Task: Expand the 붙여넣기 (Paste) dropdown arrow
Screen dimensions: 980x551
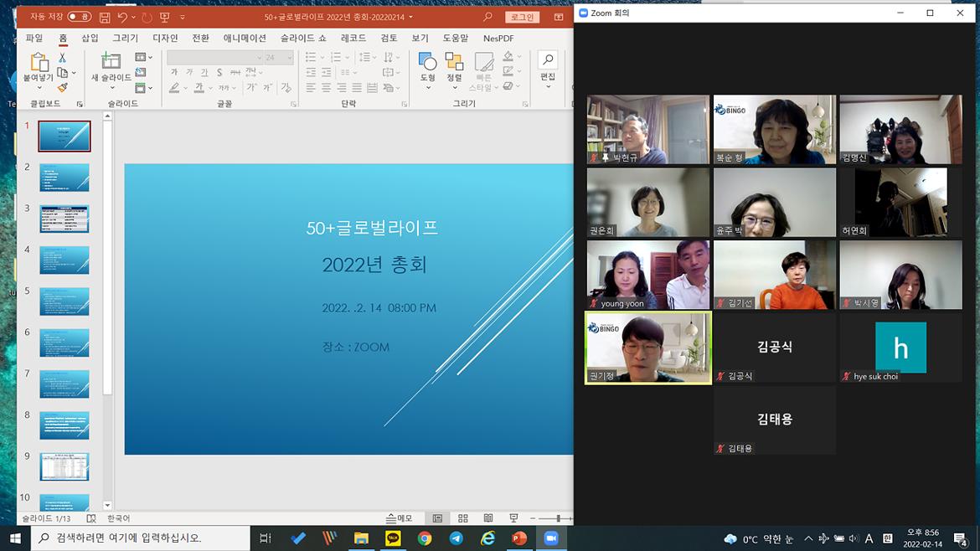Action: pos(39,86)
